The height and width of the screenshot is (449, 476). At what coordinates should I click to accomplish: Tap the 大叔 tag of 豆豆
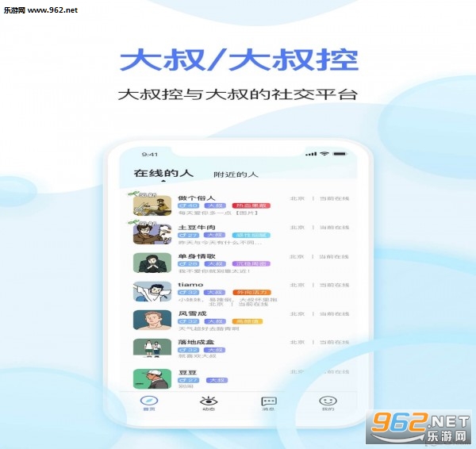coord(217,381)
